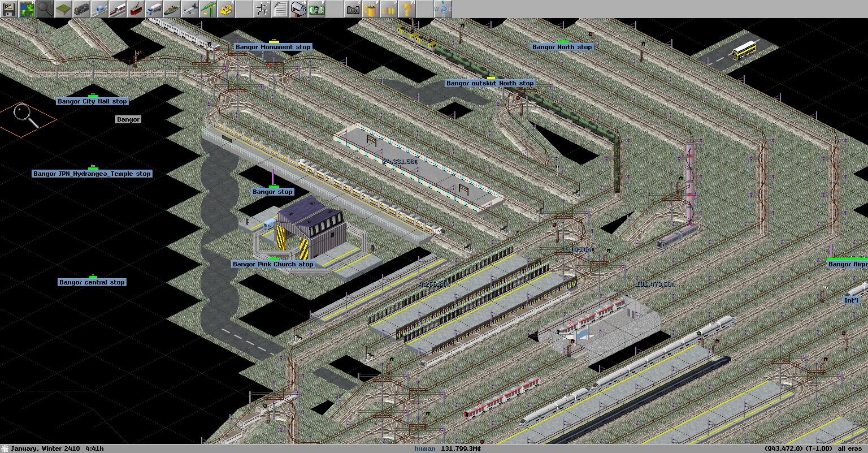868x453 pixels.
Task: Rotate the map with compass icon
Action: [x=443, y=9]
